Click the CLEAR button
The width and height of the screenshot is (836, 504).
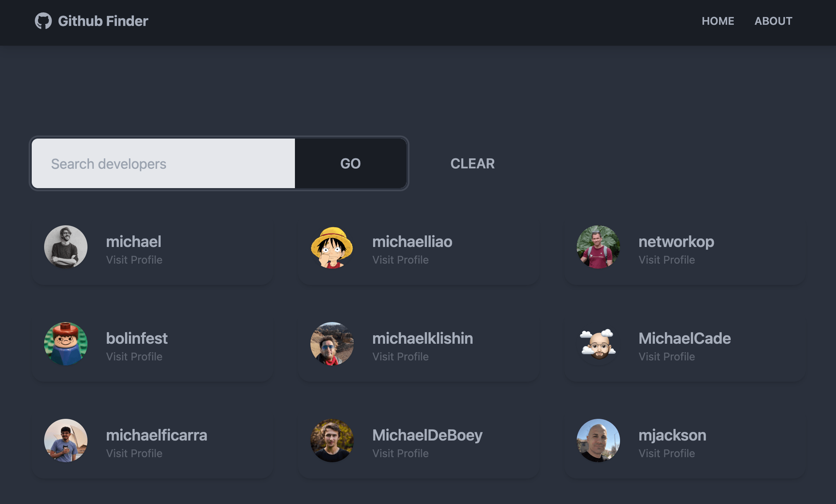point(472,163)
